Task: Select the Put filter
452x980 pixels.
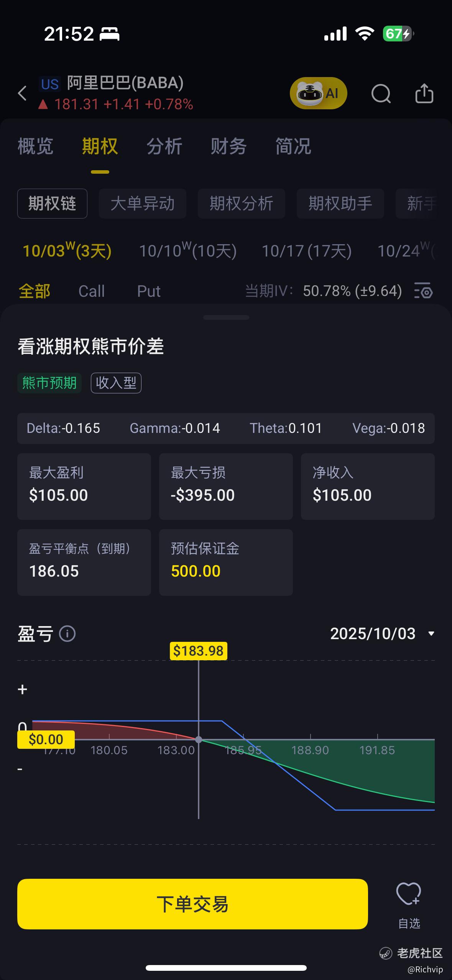Action: tap(149, 291)
